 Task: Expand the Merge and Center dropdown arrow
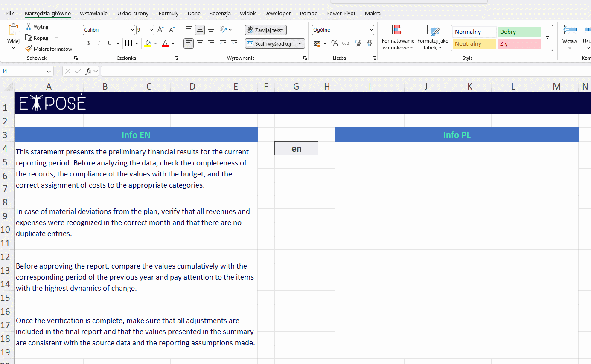click(300, 43)
